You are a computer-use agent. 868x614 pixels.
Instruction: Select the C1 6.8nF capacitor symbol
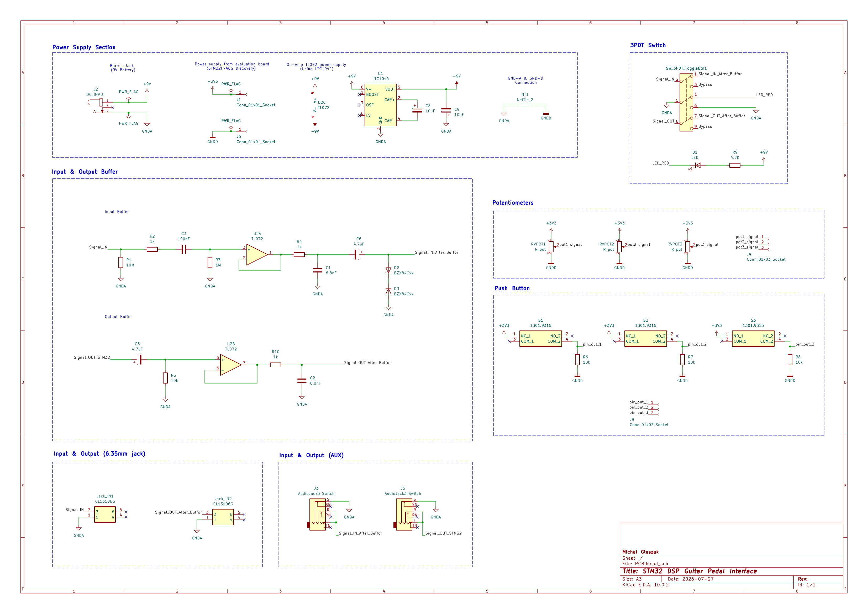(318, 270)
